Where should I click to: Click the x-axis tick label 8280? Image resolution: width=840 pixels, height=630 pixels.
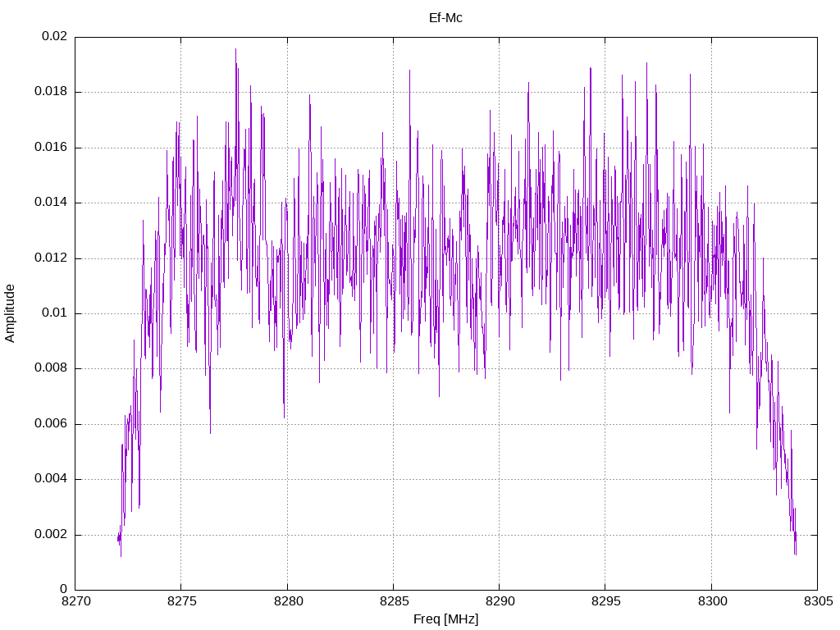click(288, 601)
